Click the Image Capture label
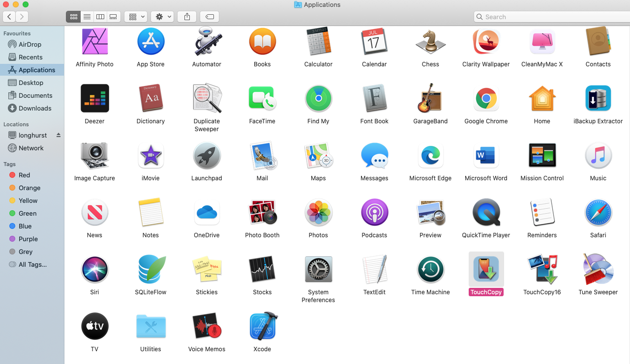The width and height of the screenshot is (630, 364). [94, 178]
